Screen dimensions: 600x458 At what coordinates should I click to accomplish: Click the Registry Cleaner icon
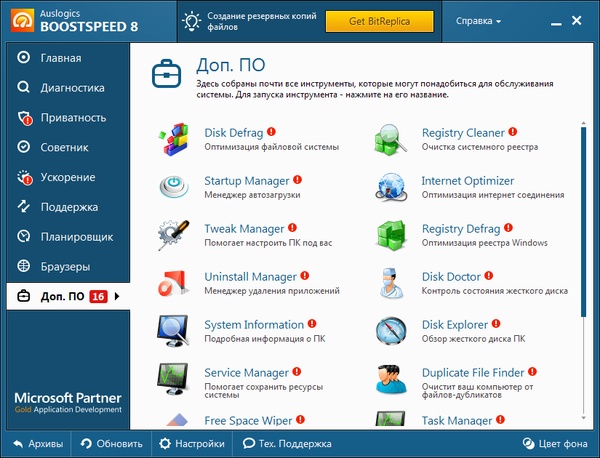tap(391, 138)
